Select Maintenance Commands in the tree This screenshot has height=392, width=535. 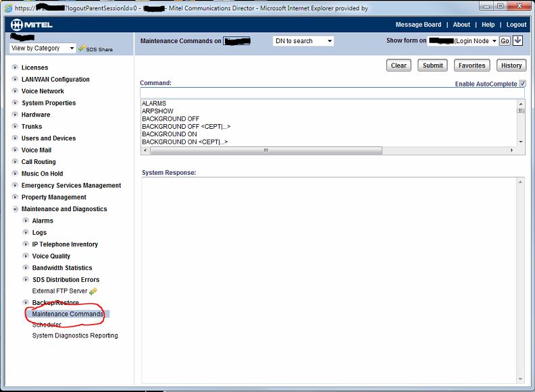68,314
